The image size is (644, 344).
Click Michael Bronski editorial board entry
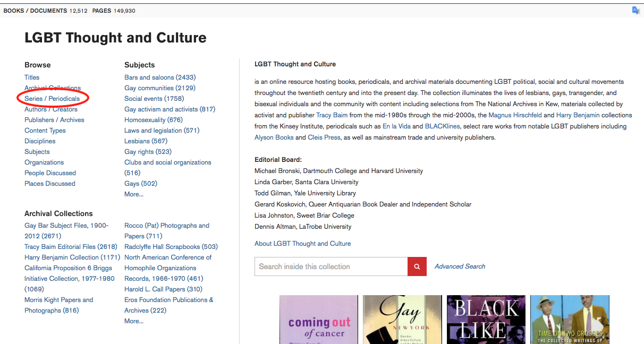(339, 171)
